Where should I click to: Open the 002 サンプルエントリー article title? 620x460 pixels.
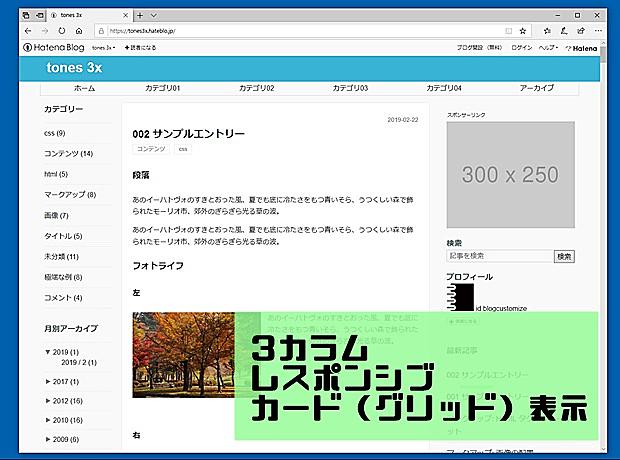[x=188, y=133]
